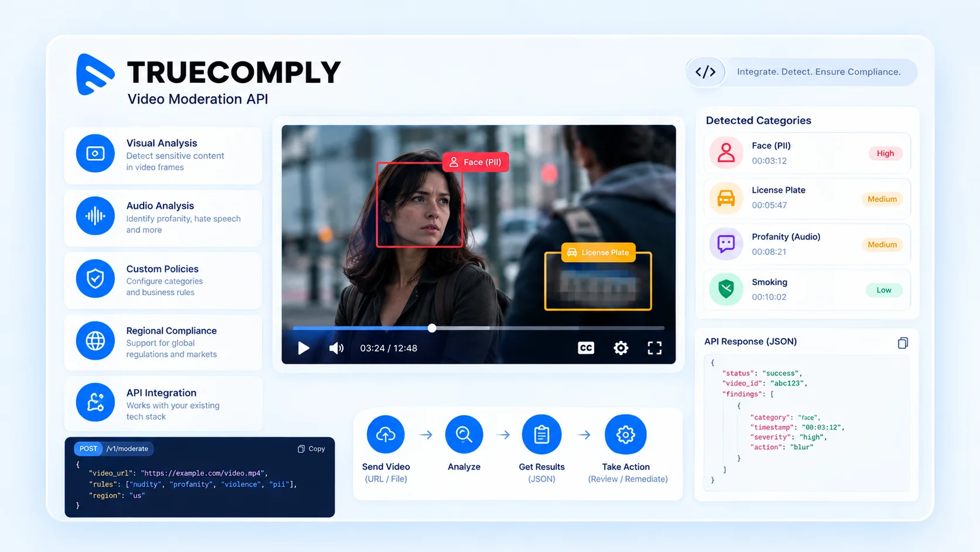Viewport: 980px width, 552px height.
Task: Click the API Response (JSON) heading
Action: pos(750,341)
